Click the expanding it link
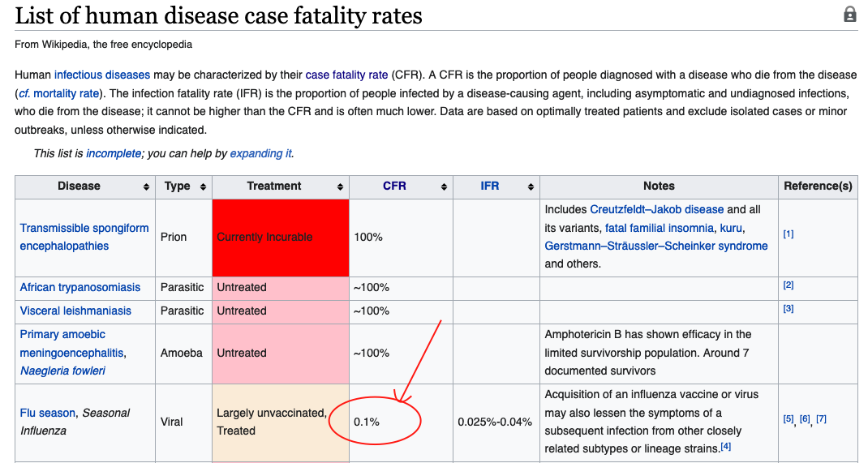 point(260,153)
